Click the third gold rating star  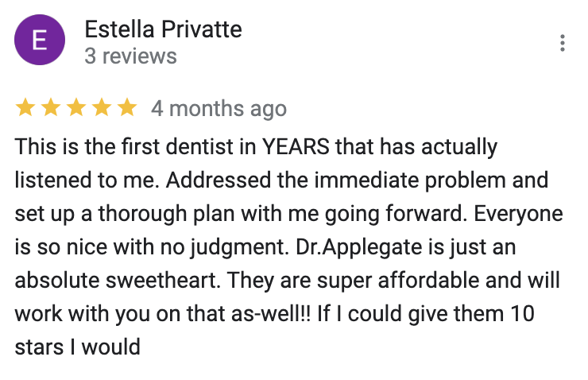[75, 108]
